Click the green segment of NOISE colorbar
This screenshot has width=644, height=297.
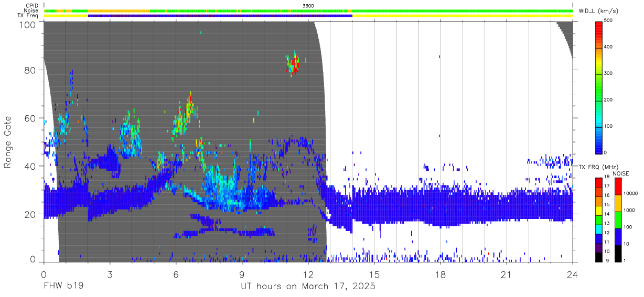pyautogui.click(x=618, y=219)
